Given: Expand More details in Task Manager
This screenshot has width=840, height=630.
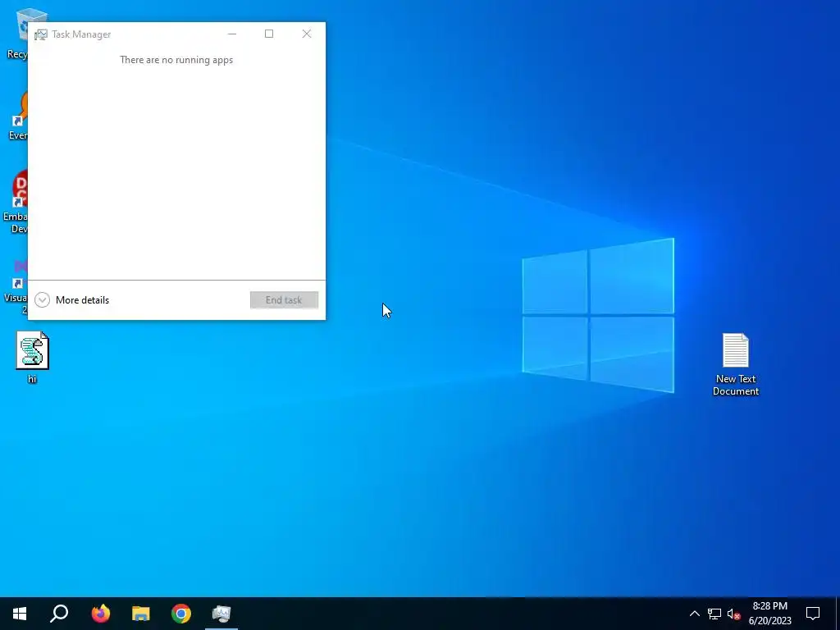Looking at the screenshot, I should point(72,300).
